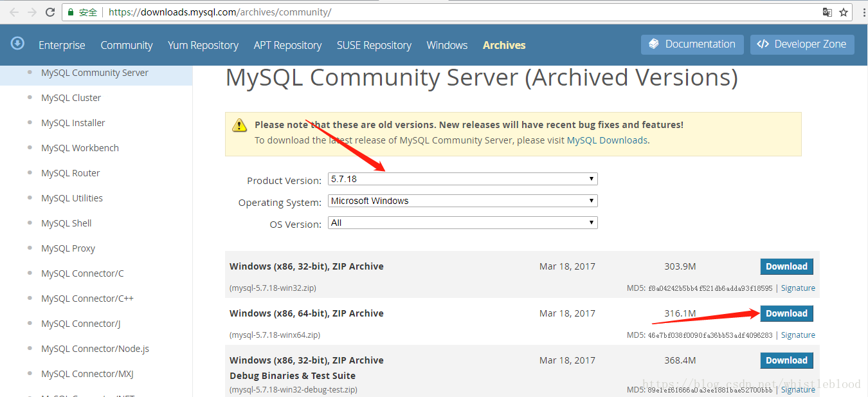Open the APT Repository nav tab
This screenshot has height=397, width=868.
[287, 45]
